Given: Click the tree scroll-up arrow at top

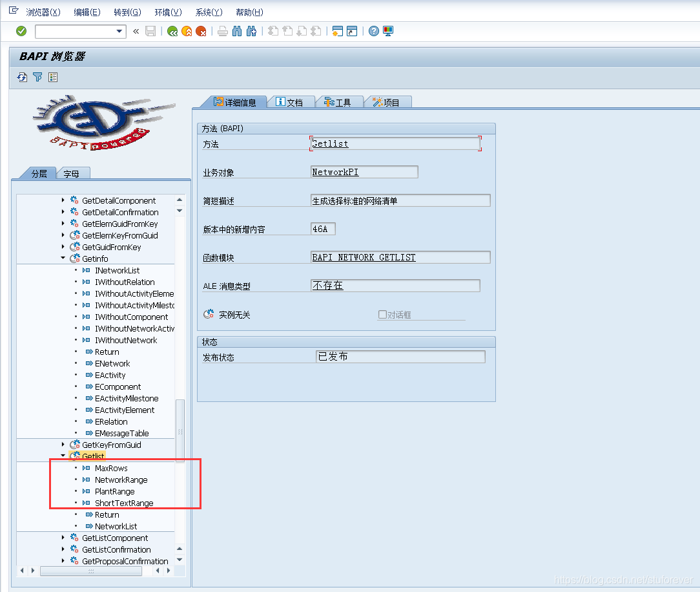Looking at the screenshot, I should pos(180,200).
